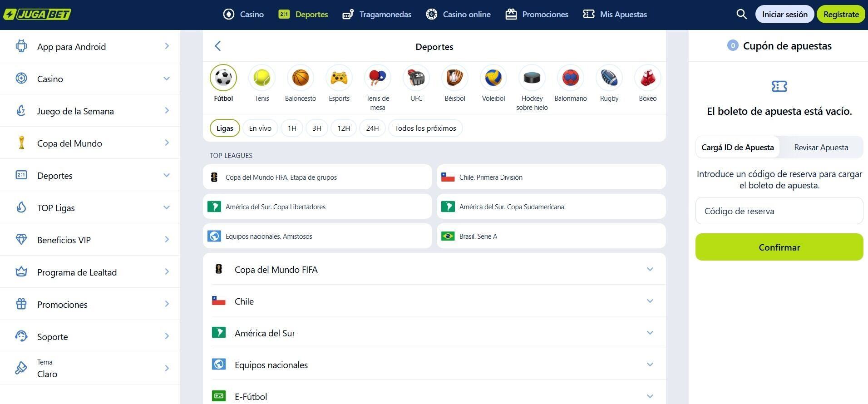
Task: Pick the UFC glove icon
Action: point(416,78)
